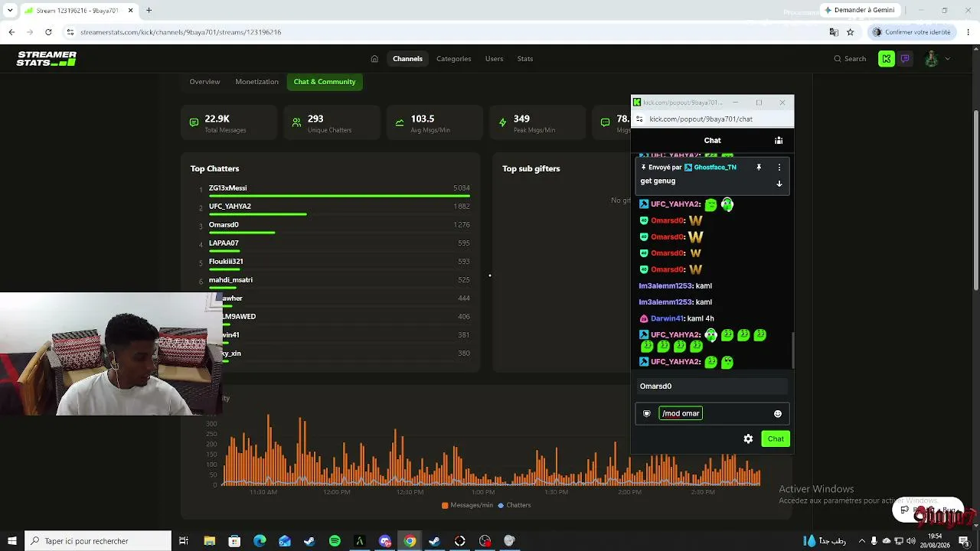
Task: Open Microsoft Edge from taskbar
Action: pyautogui.click(x=260, y=541)
